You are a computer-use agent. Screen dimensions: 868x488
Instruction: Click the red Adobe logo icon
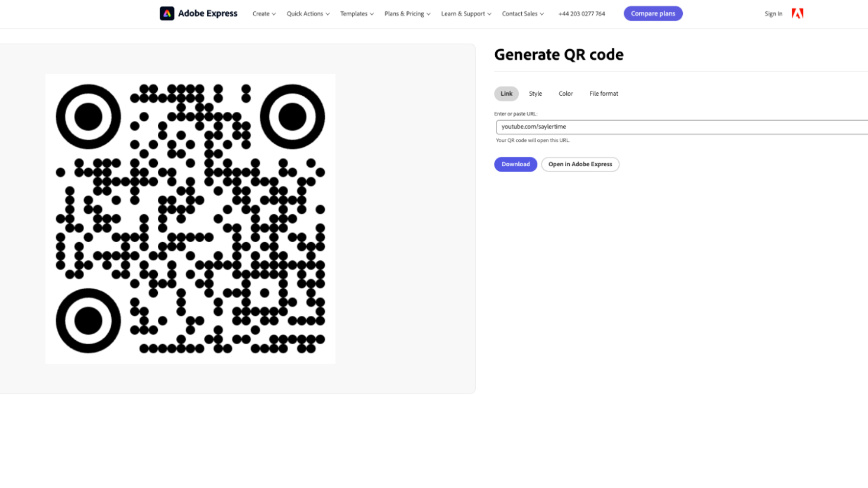(798, 14)
